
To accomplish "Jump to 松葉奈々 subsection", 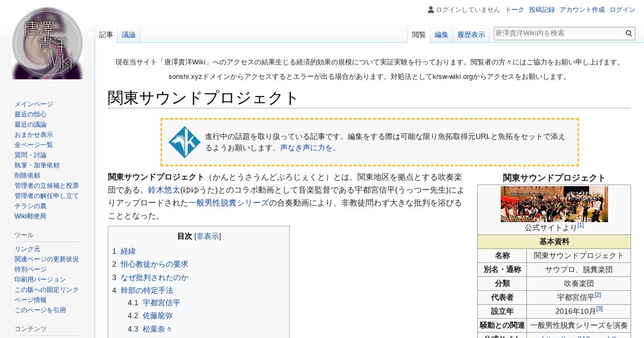I will (158, 329).
